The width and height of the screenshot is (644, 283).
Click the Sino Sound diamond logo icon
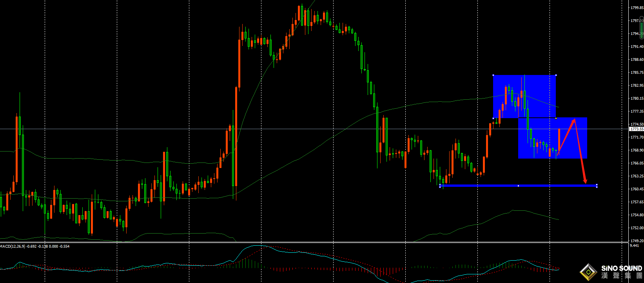[x=588, y=272]
